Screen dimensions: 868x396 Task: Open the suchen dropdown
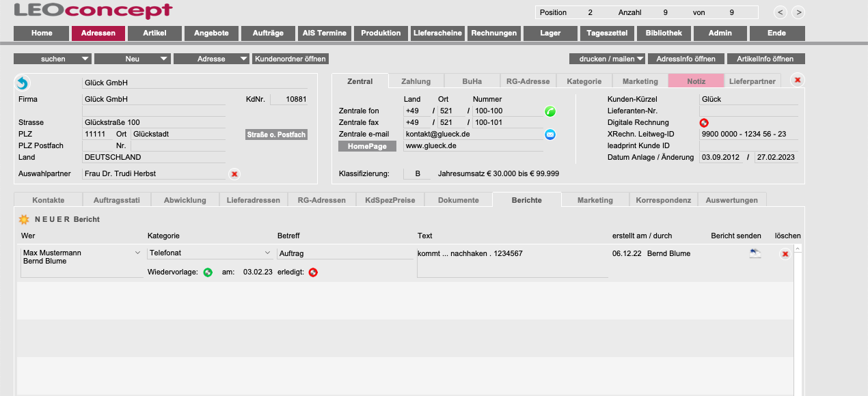click(53, 59)
